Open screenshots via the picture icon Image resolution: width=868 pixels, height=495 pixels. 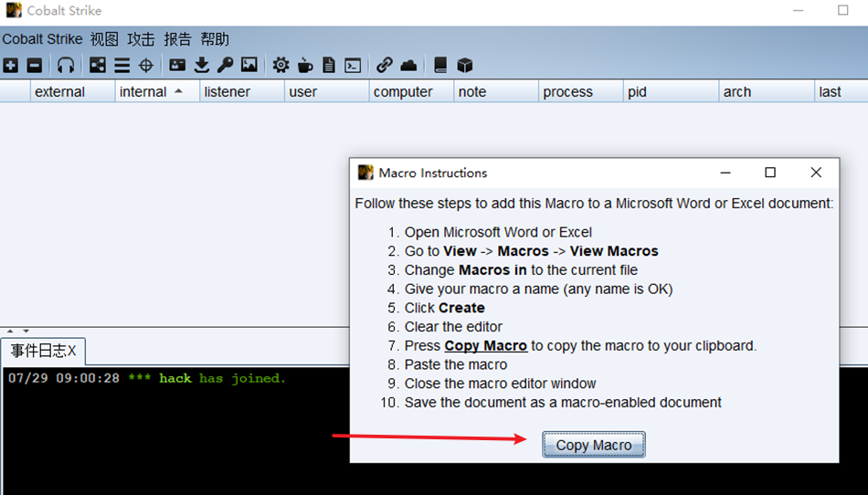(x=249, y=65)
